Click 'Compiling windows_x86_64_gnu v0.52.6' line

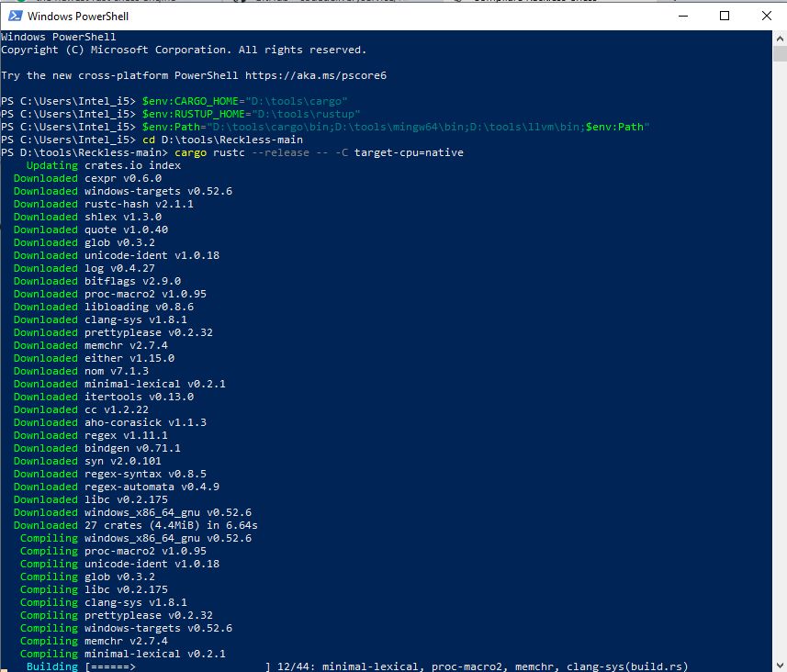136,538
